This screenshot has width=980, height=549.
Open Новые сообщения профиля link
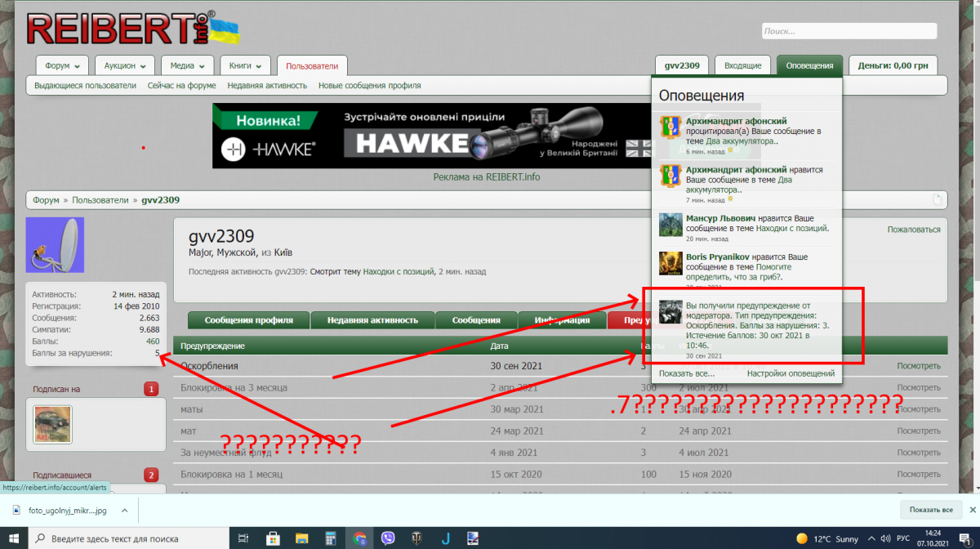coord(369,85)
